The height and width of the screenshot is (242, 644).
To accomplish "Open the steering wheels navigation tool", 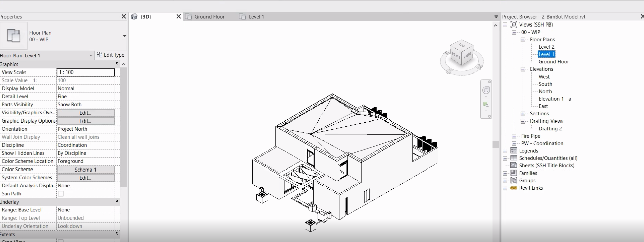I will [x=486, y=90].
